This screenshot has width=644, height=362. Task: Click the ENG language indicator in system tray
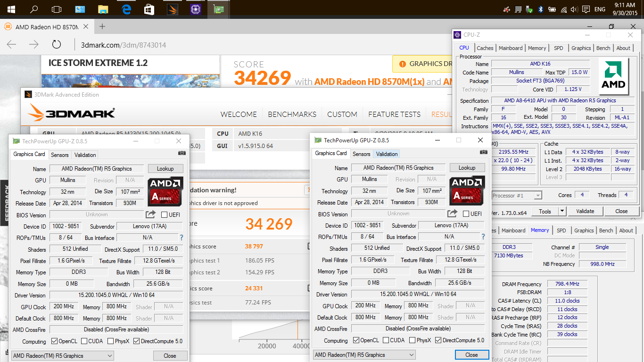600,9
